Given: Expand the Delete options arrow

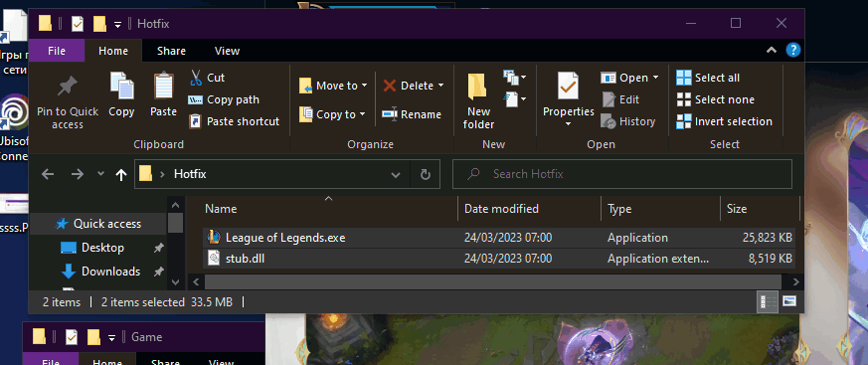Looking at the screenshot, I should 440,86.
